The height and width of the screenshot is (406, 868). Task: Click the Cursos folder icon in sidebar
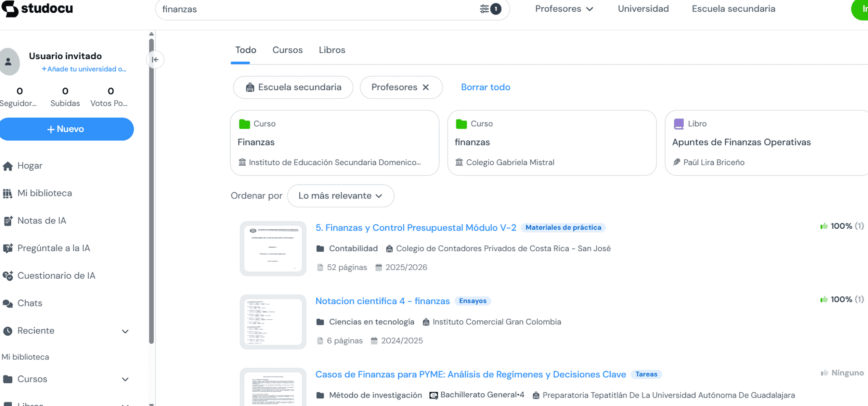coord(8,379)
